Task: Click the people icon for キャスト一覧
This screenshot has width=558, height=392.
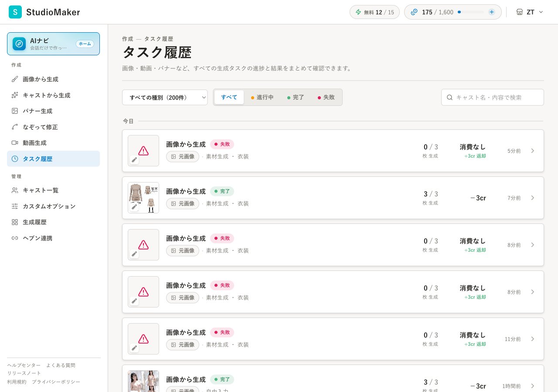Action: pyautogui.click(x=15, y=190)
